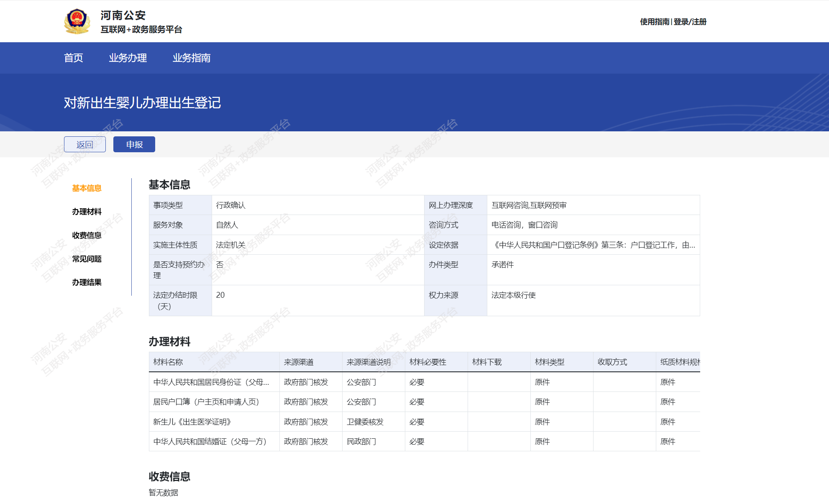Click the 登录/注册 link
Image resolution: width=829 pixels, height=504 pixels.
click(690, 22)
